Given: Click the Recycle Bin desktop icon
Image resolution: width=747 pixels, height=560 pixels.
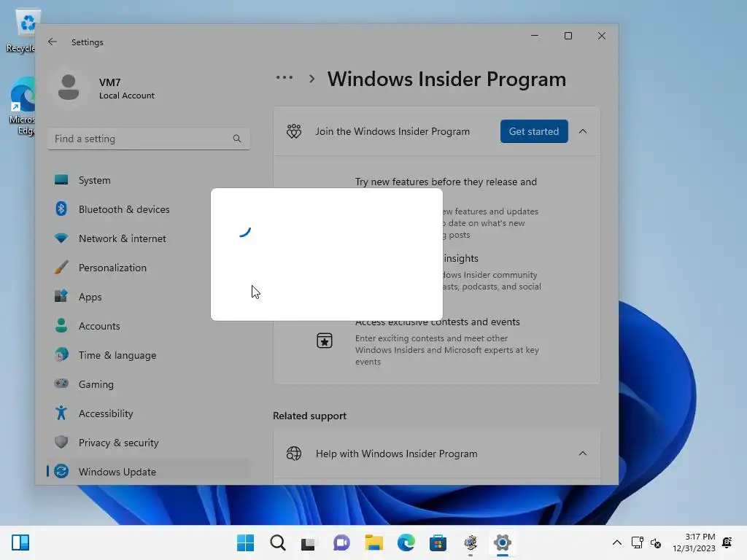Looking at the screenshot, I should pos(22,31).
